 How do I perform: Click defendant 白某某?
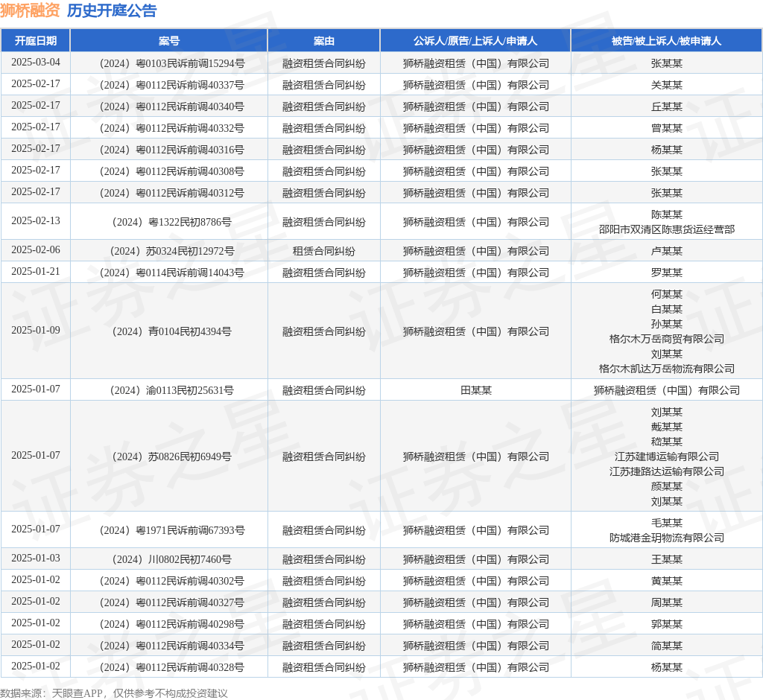click(x=667, y=309)
